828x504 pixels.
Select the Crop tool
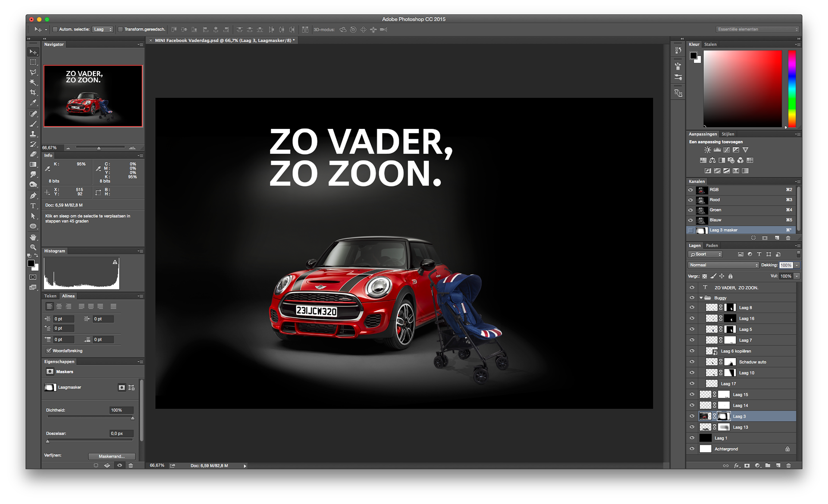[33, 93]
